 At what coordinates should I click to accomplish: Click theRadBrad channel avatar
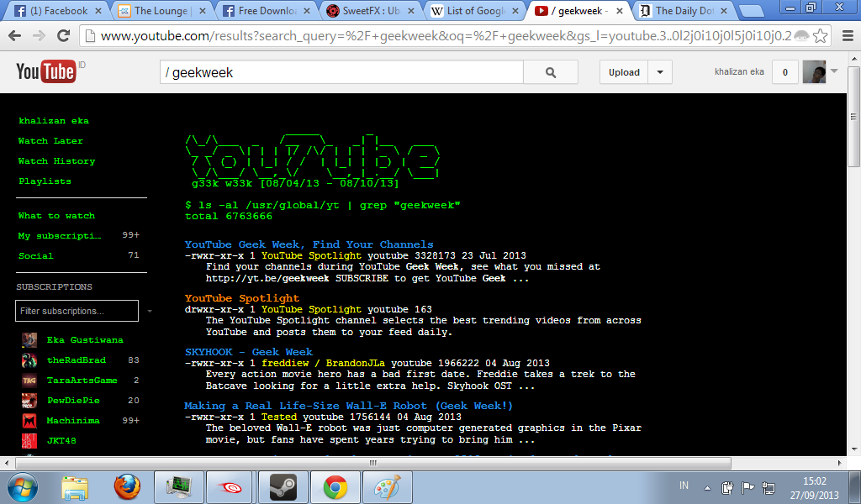[29, 360]
